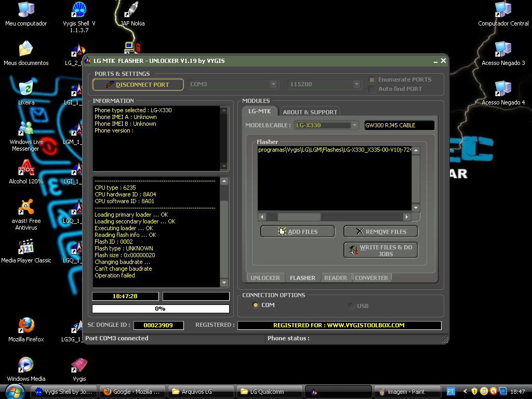Open Computador Central desktop icon
The width and height of the screenshot is (532, 399).
[503, 14]
